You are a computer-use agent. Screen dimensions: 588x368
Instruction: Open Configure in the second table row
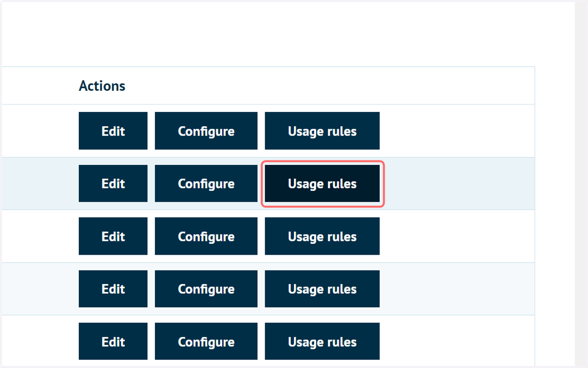click(x=206, y=184)
